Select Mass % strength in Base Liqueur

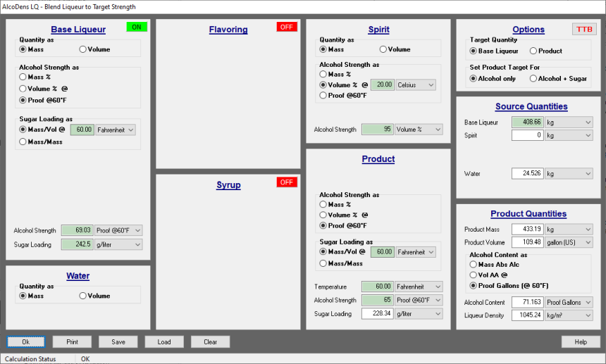tap(35, 77)
